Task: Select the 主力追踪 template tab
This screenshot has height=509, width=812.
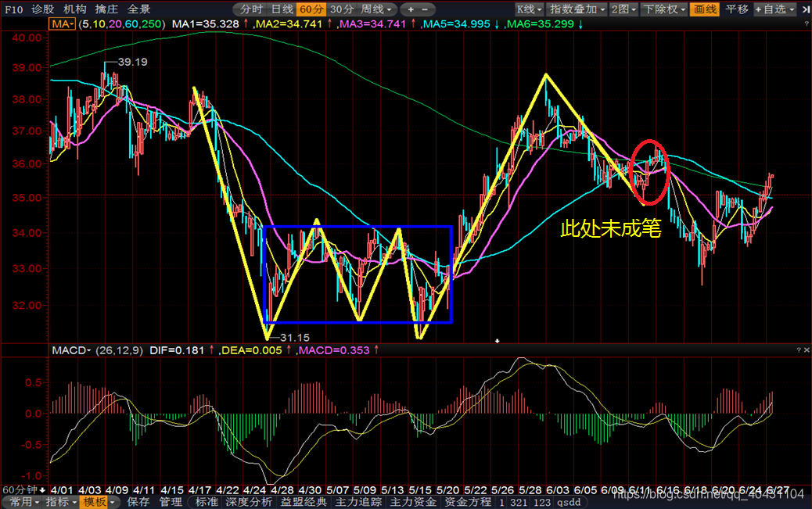Action: (x=358, y=502)
